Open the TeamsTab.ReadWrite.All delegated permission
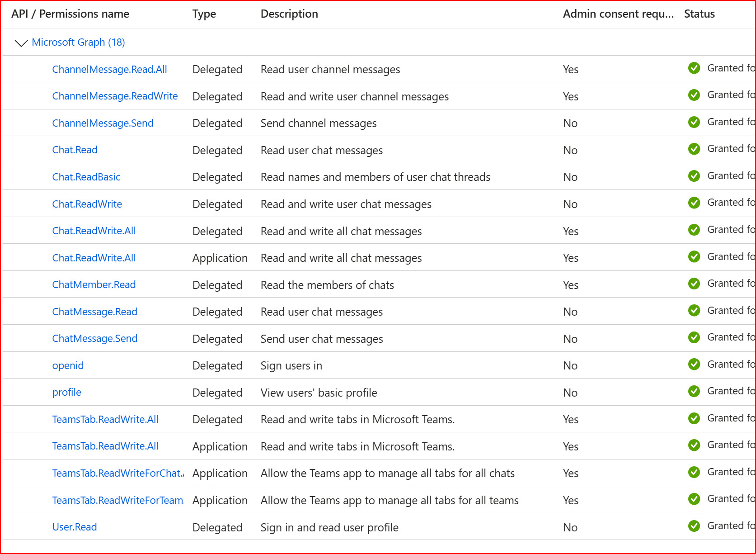This screenshot has width=756, height=554. [x=105, y=419]
